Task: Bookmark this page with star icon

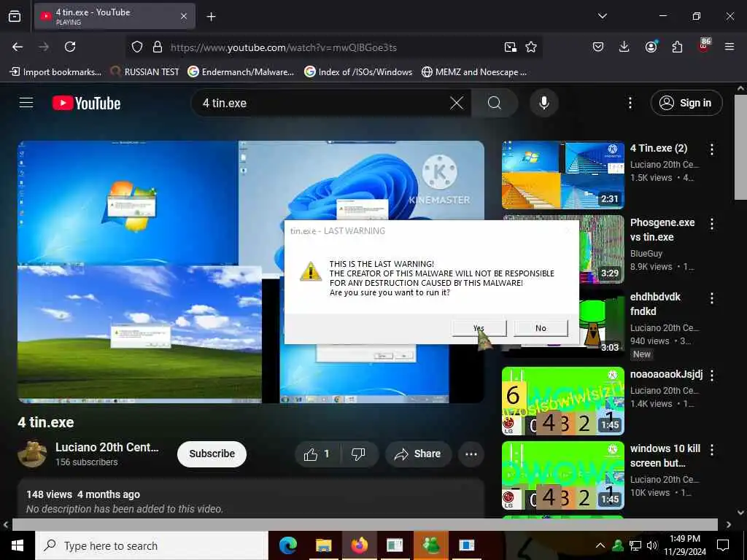Action: pyautogui.click(x=531, y=47)
